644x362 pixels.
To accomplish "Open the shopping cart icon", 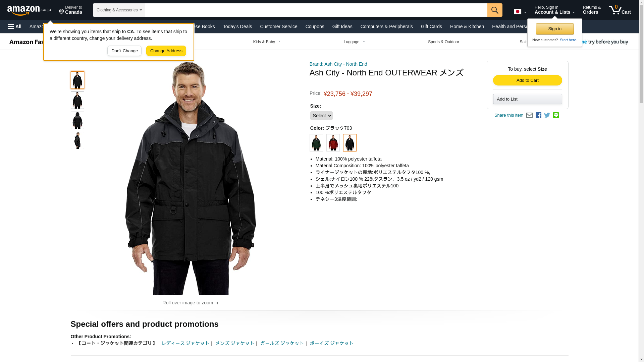I will point(620,10).
